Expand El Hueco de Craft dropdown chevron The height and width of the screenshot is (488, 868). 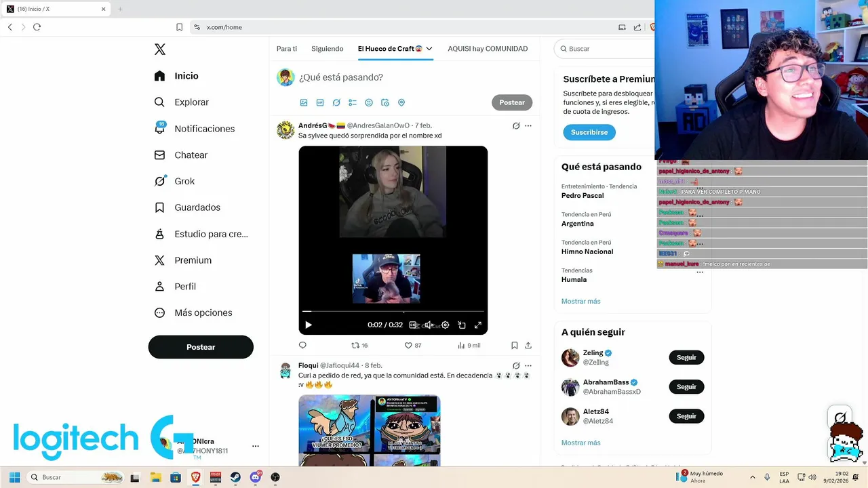[429, 49]
